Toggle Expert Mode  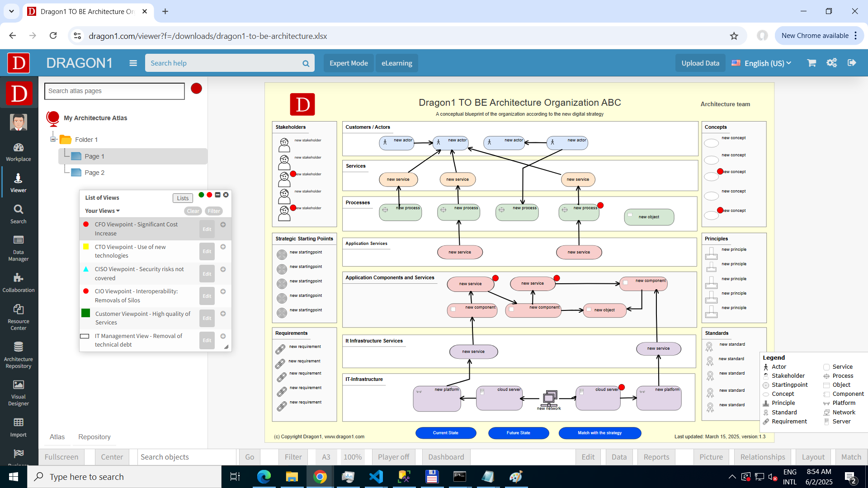[349, 63]
